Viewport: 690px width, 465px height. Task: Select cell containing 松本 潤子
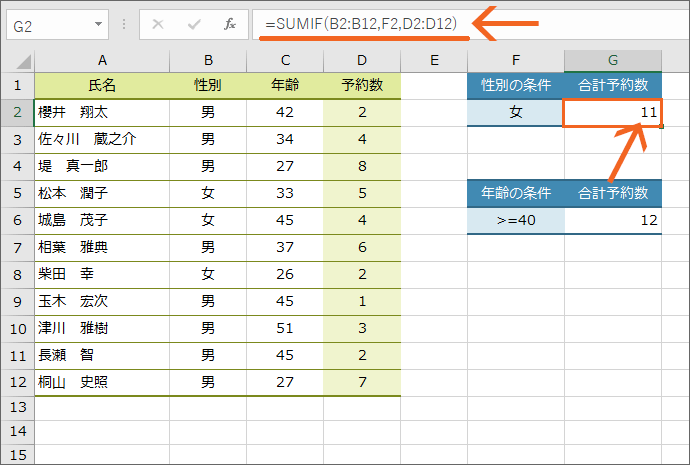click(102, 194)
